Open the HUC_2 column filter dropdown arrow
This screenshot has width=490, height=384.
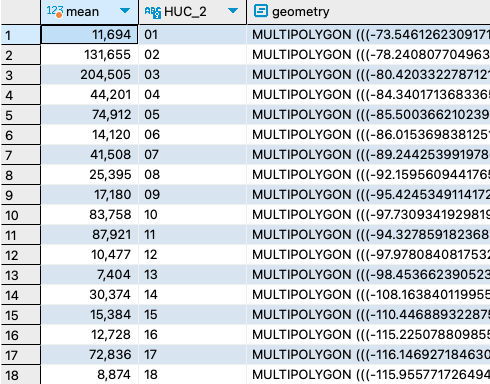click(x=233, y=11)
